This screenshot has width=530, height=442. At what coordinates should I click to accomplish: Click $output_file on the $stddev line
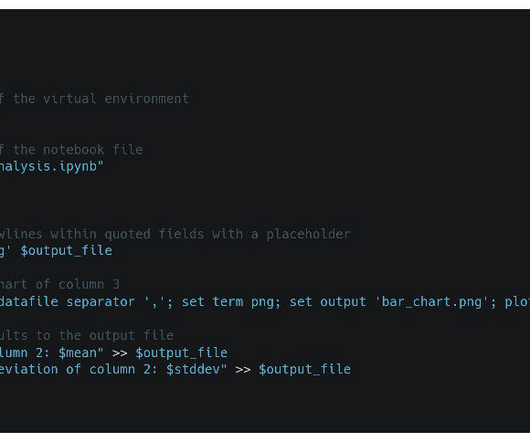pyautogui.click(x=305, y=369)
